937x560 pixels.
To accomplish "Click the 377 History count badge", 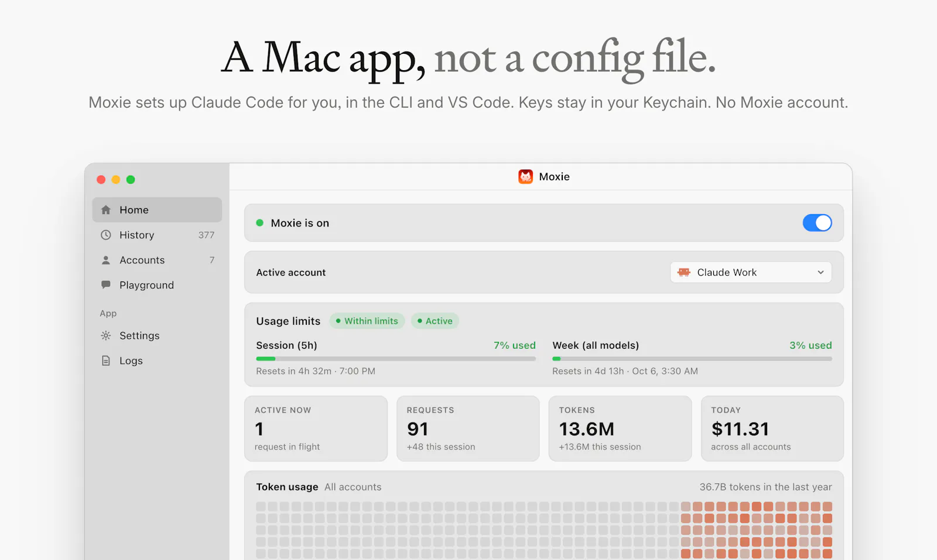I will pyautogui.click(x=206, y=235).
